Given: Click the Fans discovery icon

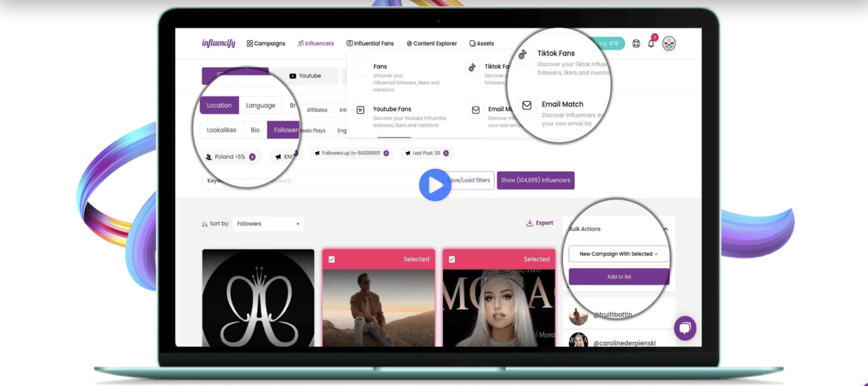Looking at the screenshot, I should click(x=360, y=67).
